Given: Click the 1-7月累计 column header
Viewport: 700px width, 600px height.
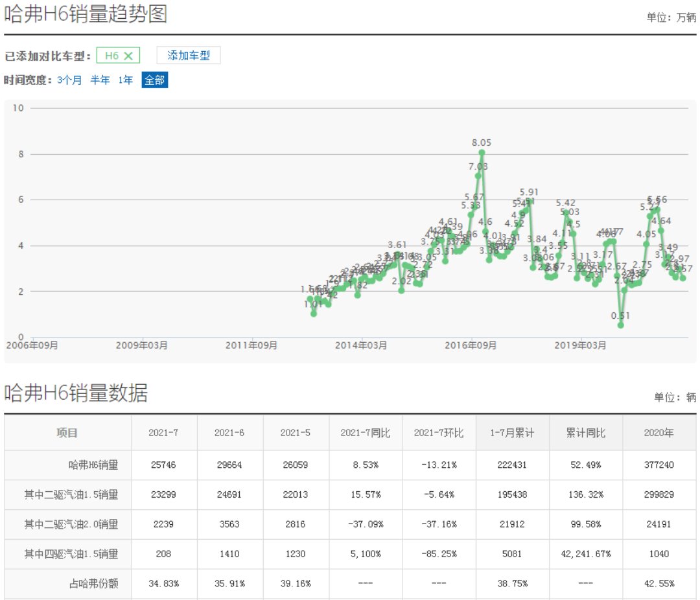Looking at the screenshot, I should point(512,433).
